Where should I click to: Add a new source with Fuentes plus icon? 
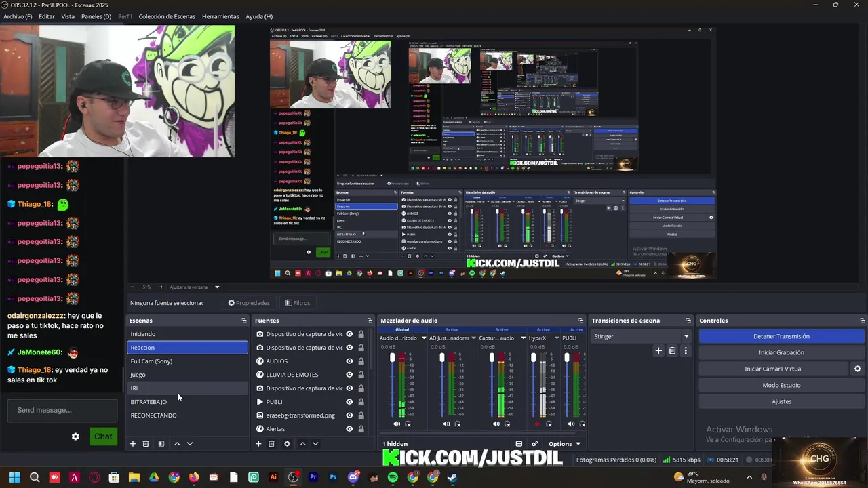(258, 444)
